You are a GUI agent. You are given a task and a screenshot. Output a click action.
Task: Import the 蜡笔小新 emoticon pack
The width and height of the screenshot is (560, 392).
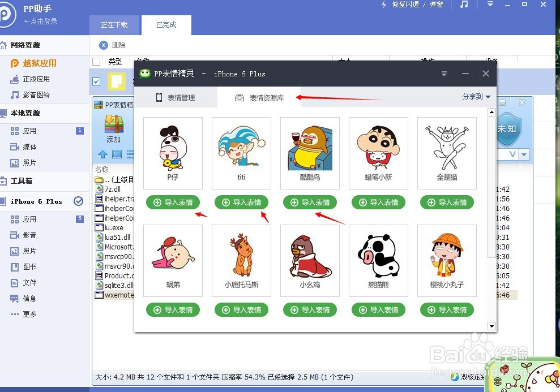point(379,203)
